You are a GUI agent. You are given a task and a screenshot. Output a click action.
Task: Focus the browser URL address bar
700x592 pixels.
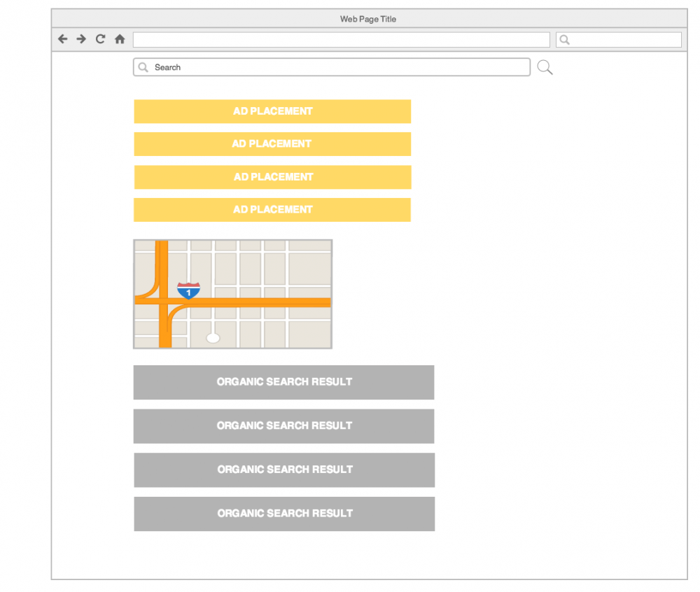point(341,40)
